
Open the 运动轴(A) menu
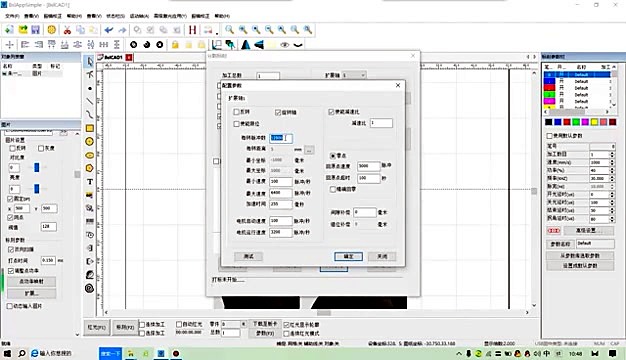[139, 16]
